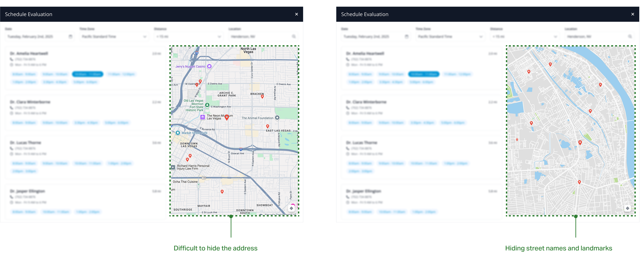The image size is (644, 259).
Task: Click the Interstate 11 shield near Stewart Ave
Action: (240, 149)
